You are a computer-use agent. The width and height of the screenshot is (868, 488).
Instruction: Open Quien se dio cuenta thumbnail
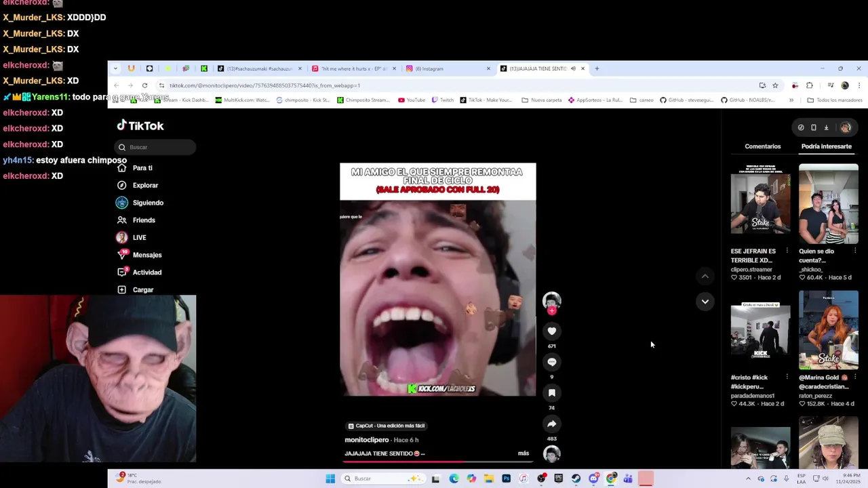pos(828,204)
